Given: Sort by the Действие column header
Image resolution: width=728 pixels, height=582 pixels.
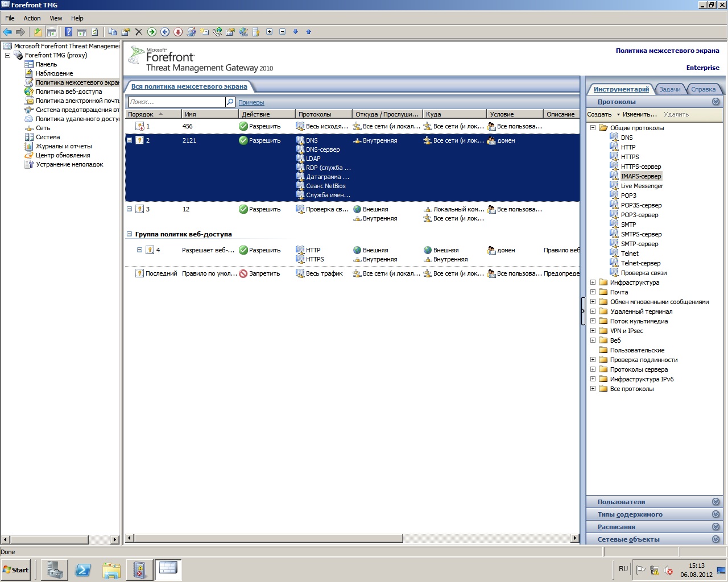Looking at the screenshot, I should click(267, 114).
